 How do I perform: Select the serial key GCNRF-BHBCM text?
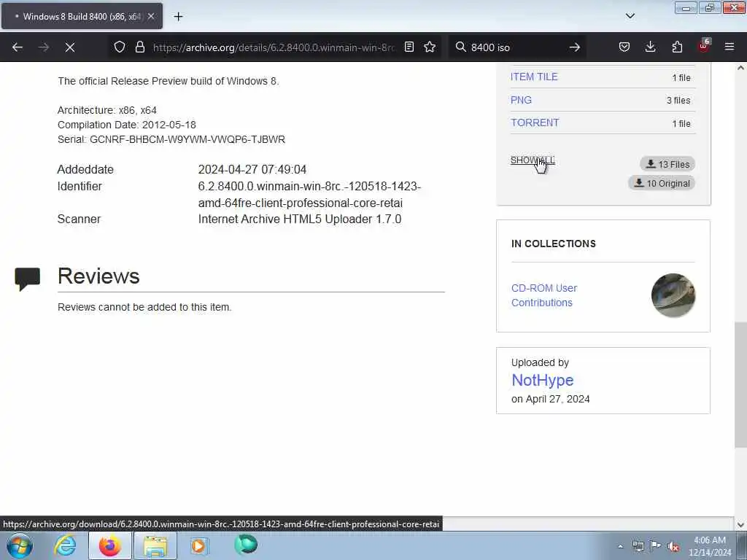point(187,139)
